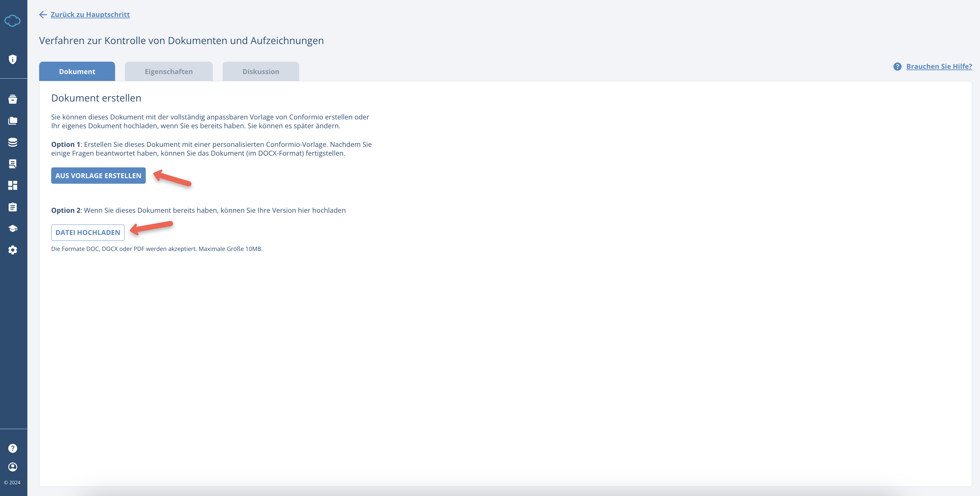
Task: Switch to the Eigenschaften tab
Action: [x=169, y=71]
